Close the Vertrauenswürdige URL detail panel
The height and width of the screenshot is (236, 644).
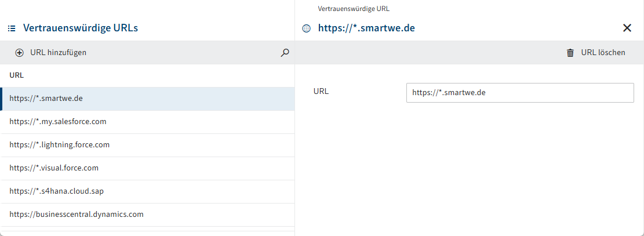627,28
